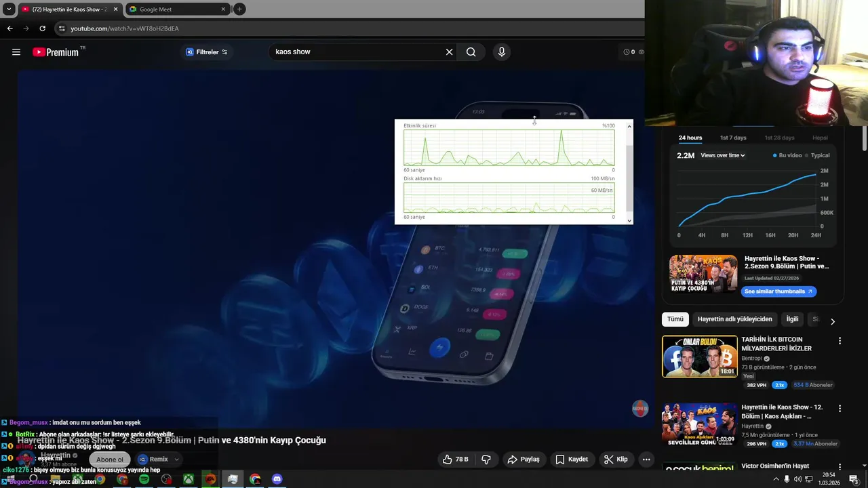The image size is (868, 488).
Task: Click the Bentropi channel name
Action: [x=751, y=359]
